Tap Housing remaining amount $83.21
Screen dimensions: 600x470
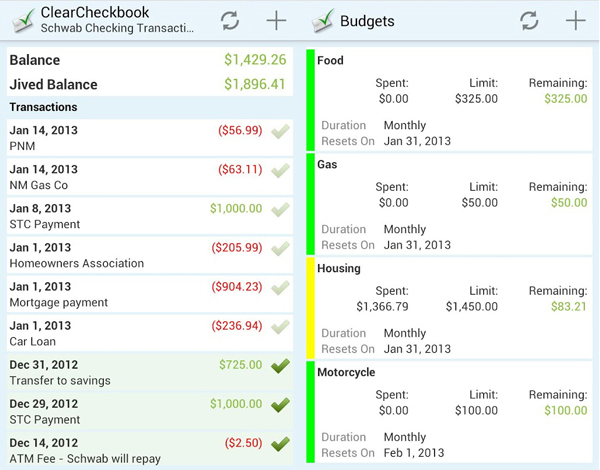pyautogui.click(x=569, y=307)
